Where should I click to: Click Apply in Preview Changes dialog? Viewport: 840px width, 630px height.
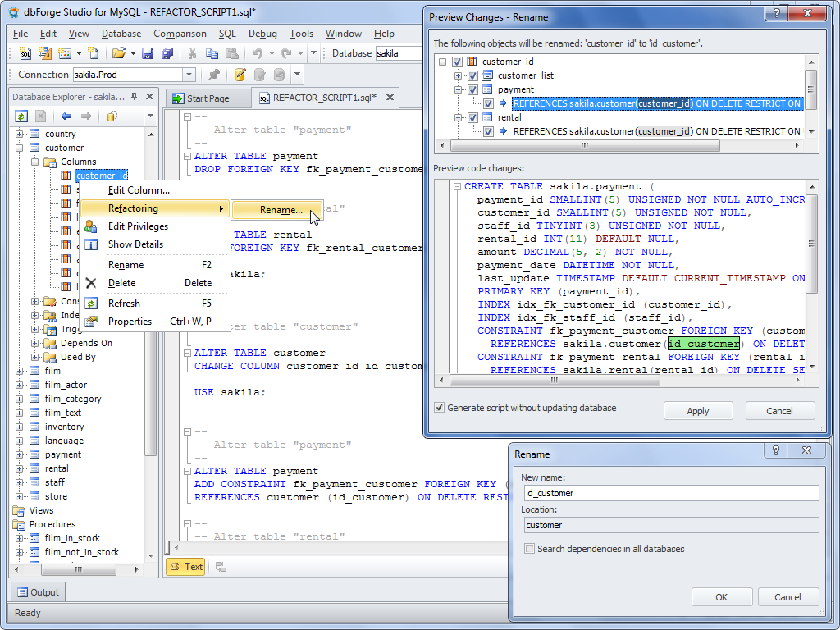pyautogui.click(x=697, y=411)
